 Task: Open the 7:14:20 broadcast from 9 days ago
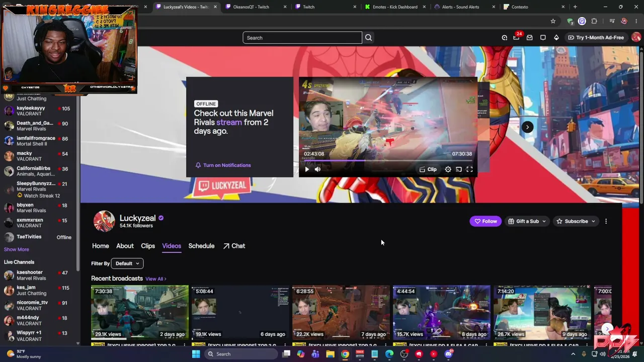point(542,312)
